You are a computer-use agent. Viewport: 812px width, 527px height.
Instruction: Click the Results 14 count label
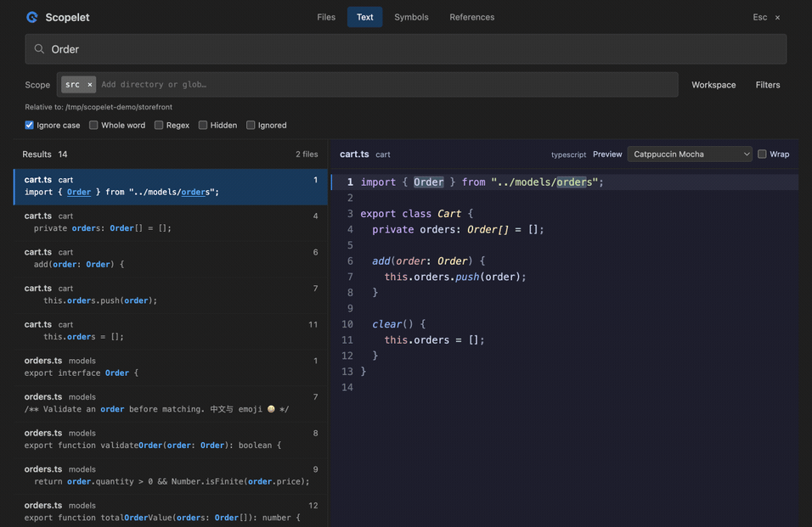[44, 154]
